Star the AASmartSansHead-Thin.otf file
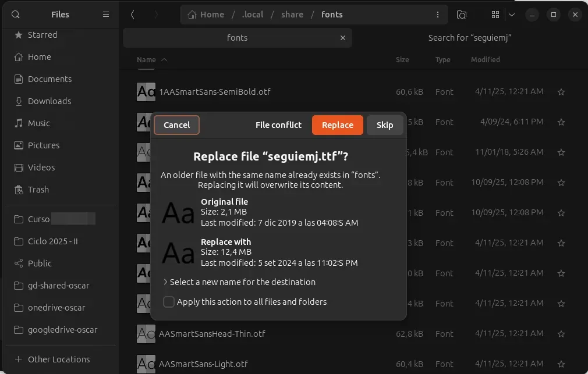 561,334
